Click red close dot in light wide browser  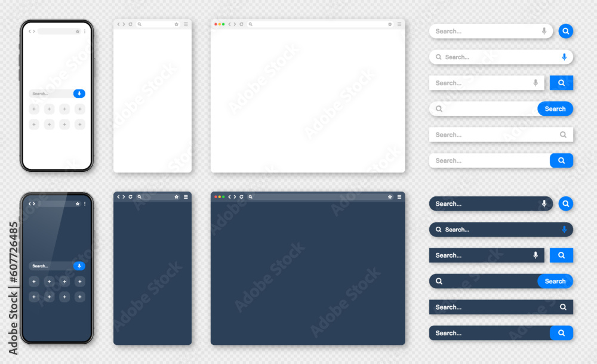pyautogui.click(x=216, y=24)
